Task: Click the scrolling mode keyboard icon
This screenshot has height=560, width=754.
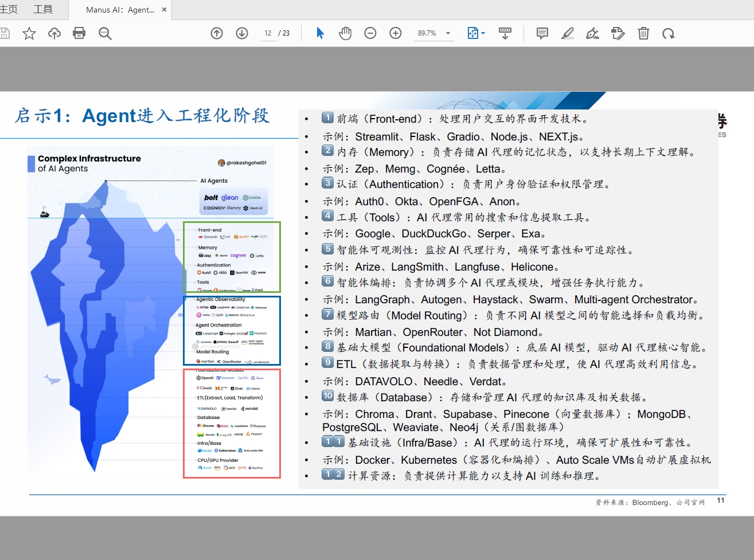Action: click(505, 33)
